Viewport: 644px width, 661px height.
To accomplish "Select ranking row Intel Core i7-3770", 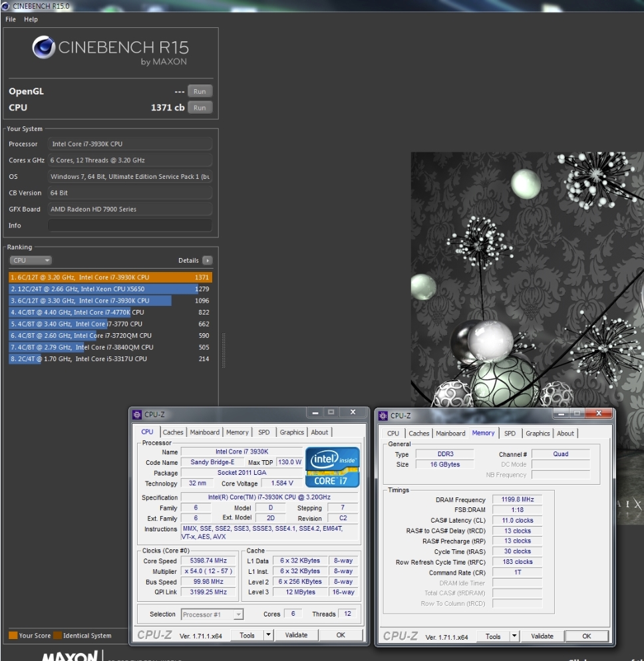I will 110,324.
